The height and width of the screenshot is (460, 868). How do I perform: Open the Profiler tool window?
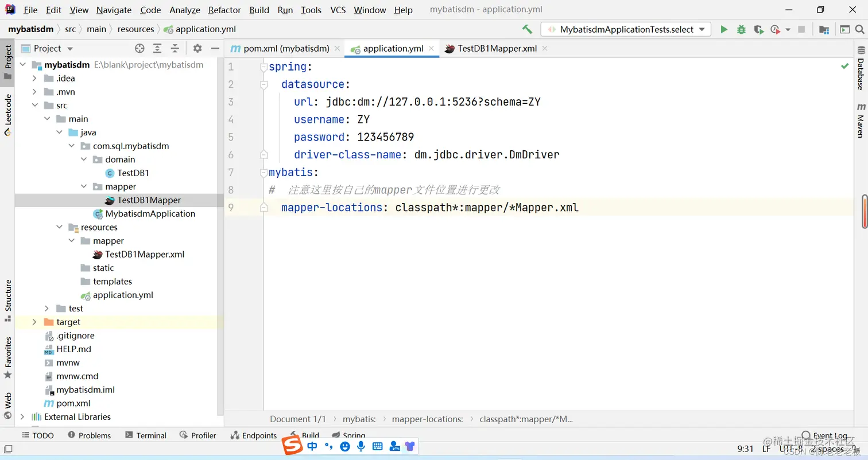click(x=197, y=435)
